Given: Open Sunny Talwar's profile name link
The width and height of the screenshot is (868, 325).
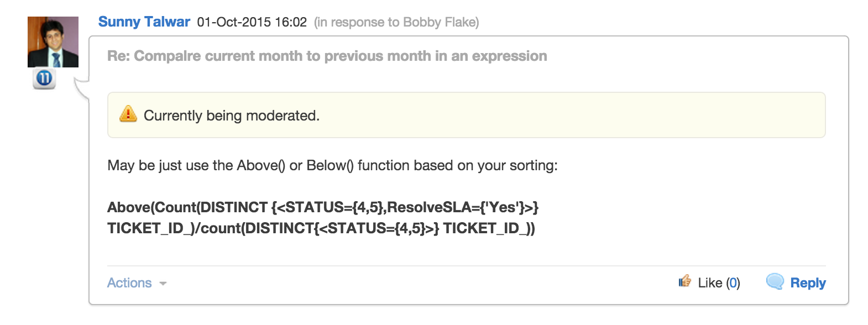Looking at the screenshot, I should (144, 22).
